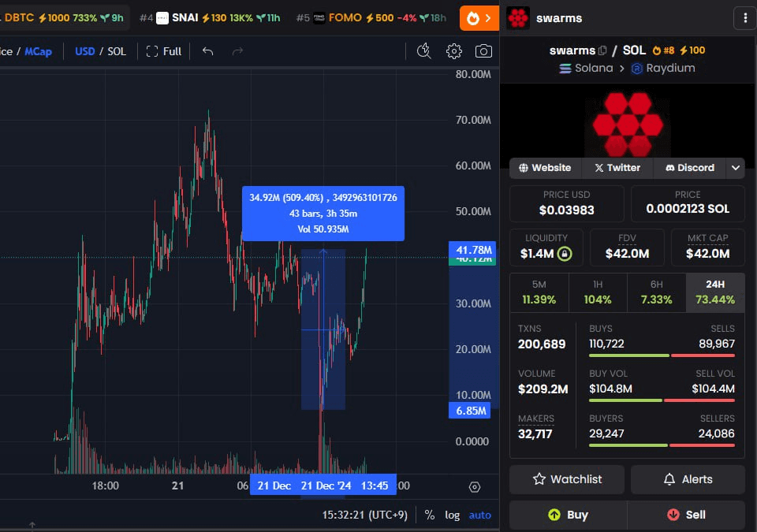Open the three-dot options menu beside swarms

tap(745, 18)
